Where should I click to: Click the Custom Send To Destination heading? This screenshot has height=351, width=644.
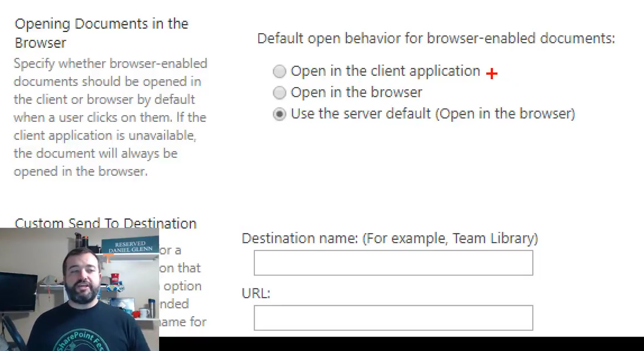[106, 223]
